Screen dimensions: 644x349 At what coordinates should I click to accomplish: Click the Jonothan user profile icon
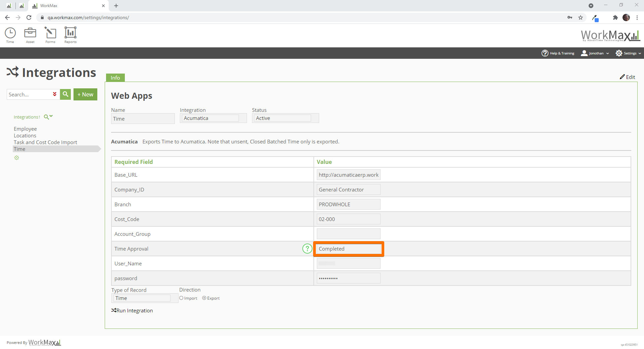coord(584,53)
